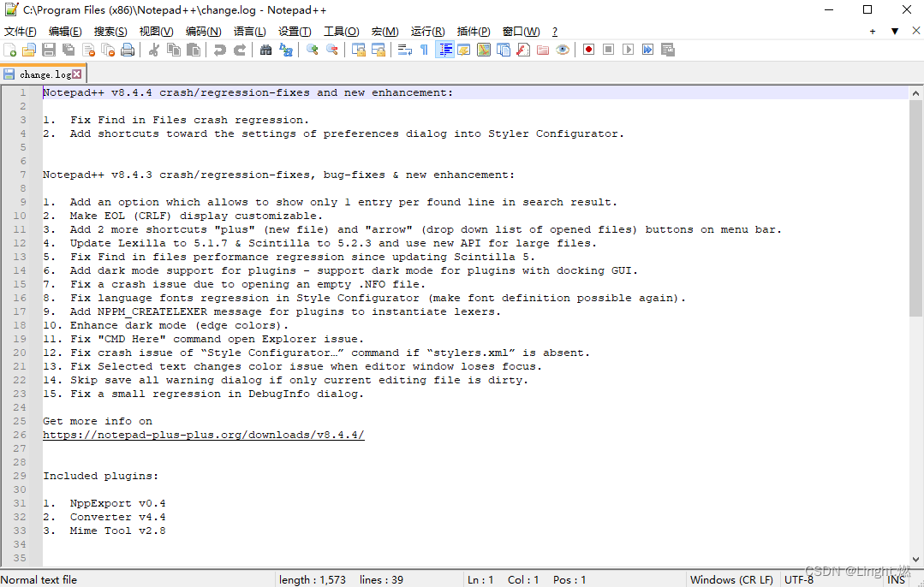Toggle synchronized horizontal scrolling
The height and width of the screenshot is (587, 924).
coord(378,50)
